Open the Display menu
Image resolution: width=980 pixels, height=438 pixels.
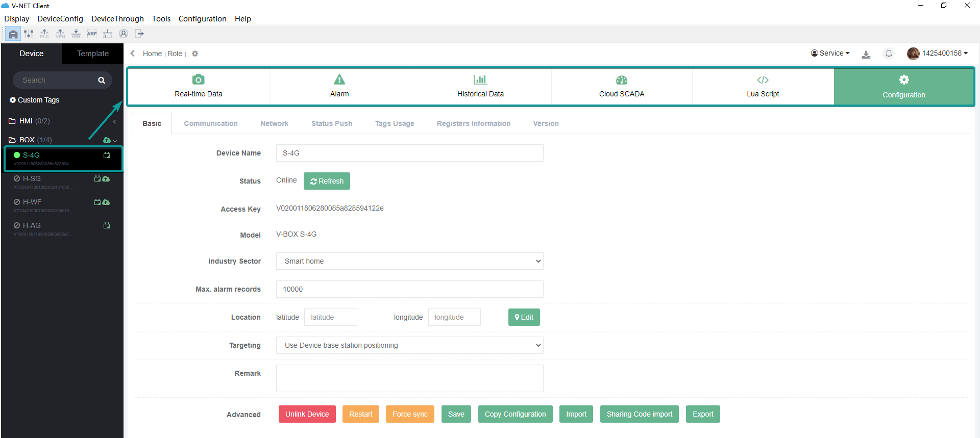point(17,19)
